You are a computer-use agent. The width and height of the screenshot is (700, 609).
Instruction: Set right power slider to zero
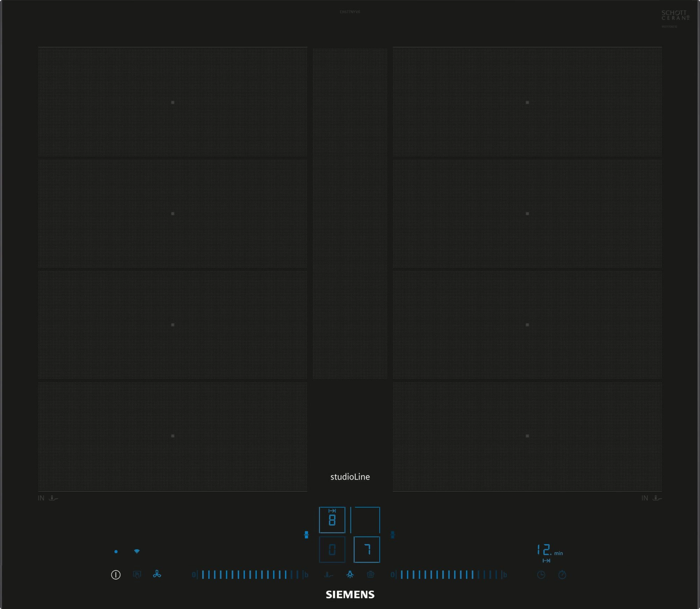point(393,575)
